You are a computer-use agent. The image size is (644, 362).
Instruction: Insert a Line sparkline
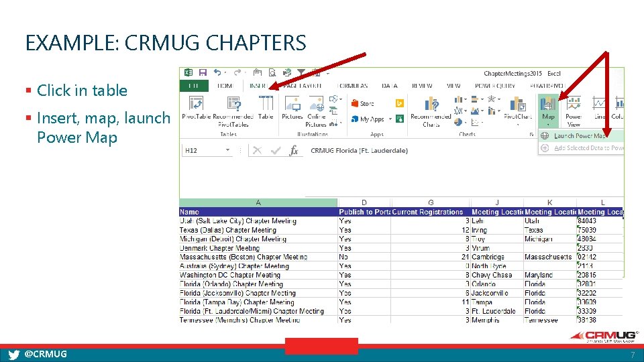(x=599, y=108)
